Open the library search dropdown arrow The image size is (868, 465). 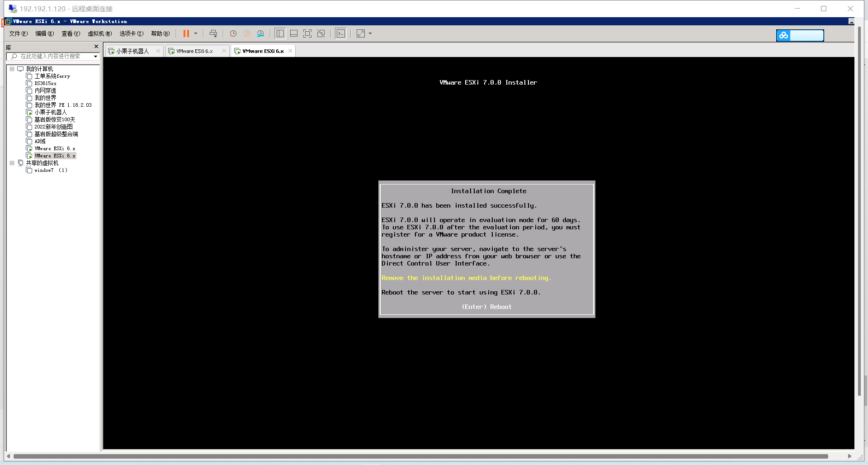coord(96,57)
